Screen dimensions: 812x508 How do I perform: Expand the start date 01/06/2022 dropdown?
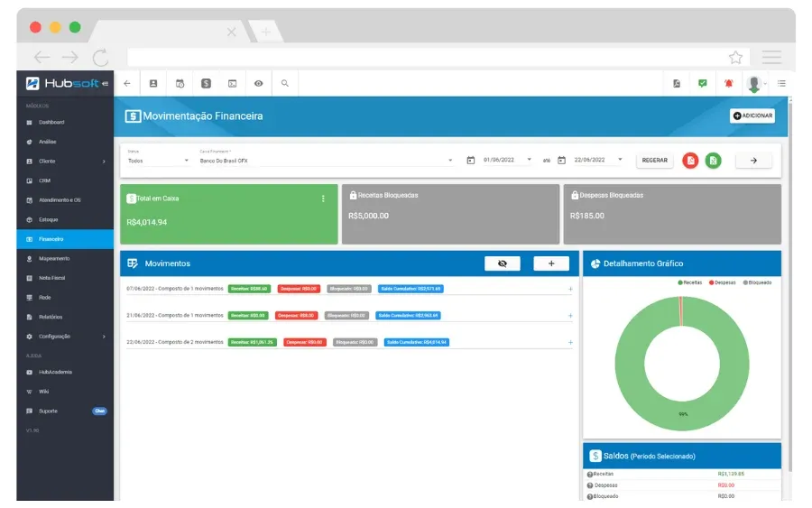coord(529,160)
